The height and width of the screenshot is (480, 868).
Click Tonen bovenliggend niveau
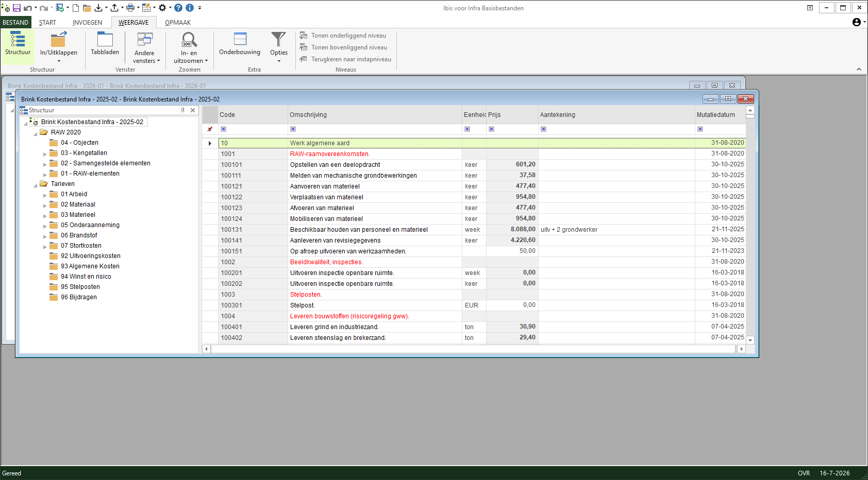tap(343, 47)
